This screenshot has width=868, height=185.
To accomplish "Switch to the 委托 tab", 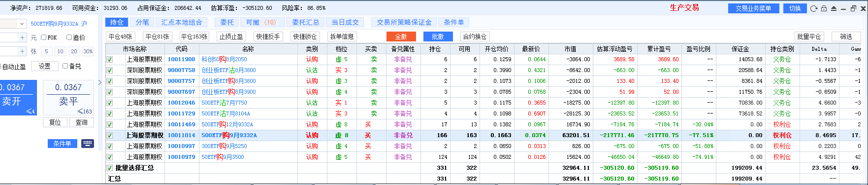I will coord(227,22).
